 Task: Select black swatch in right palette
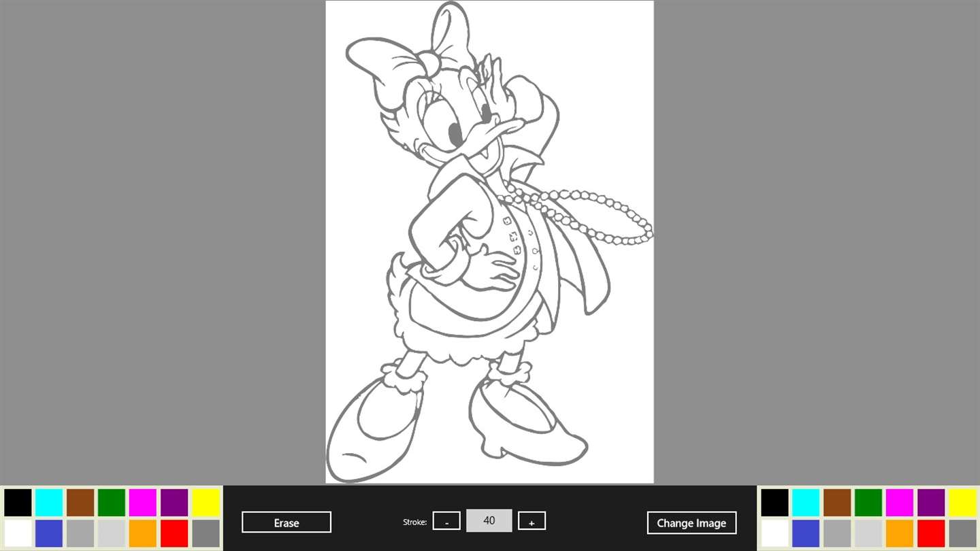tap(774, 503)
